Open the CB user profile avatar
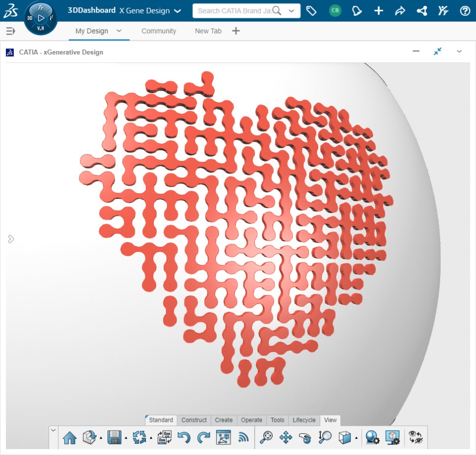 point(335,10)
